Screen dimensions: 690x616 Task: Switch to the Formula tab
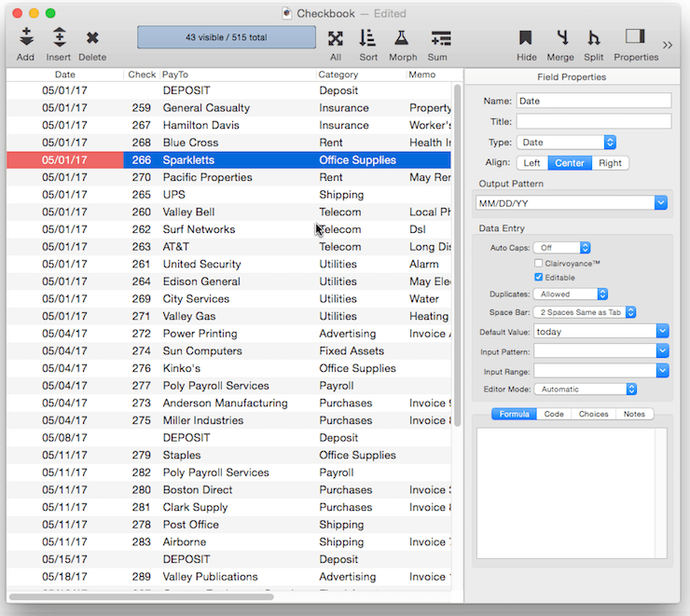click(514, 414)
